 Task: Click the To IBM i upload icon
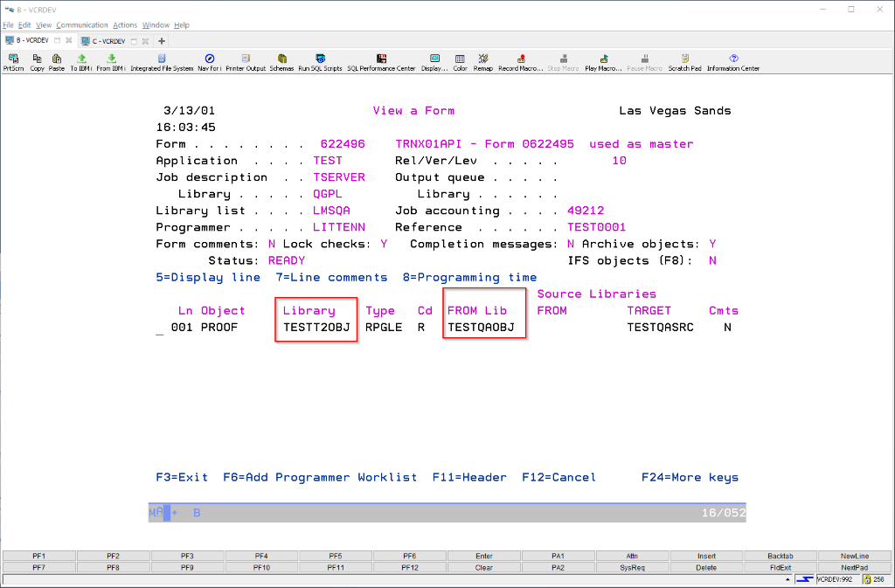[x=81, y=62]
